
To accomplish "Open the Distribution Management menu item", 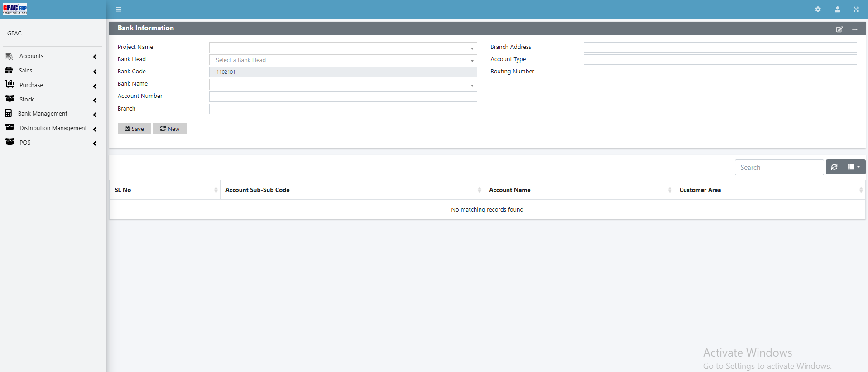I will coord(53,128).
